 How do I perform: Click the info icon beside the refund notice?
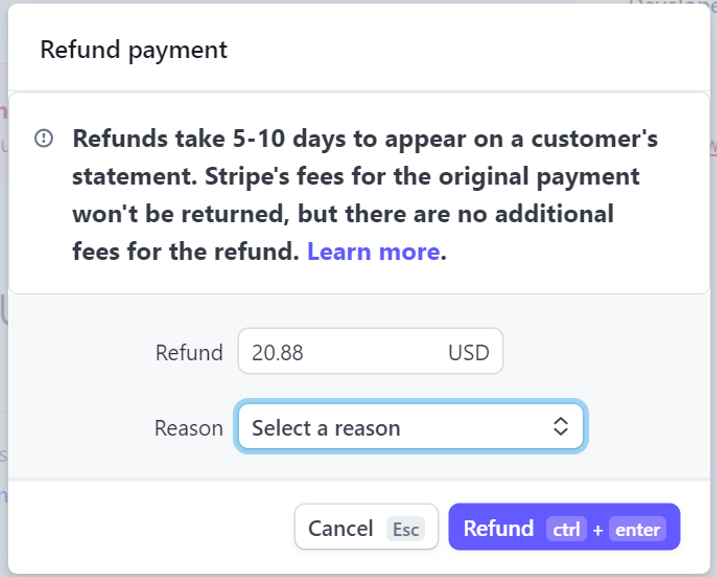pyautogui.click(x=44, y=139)
